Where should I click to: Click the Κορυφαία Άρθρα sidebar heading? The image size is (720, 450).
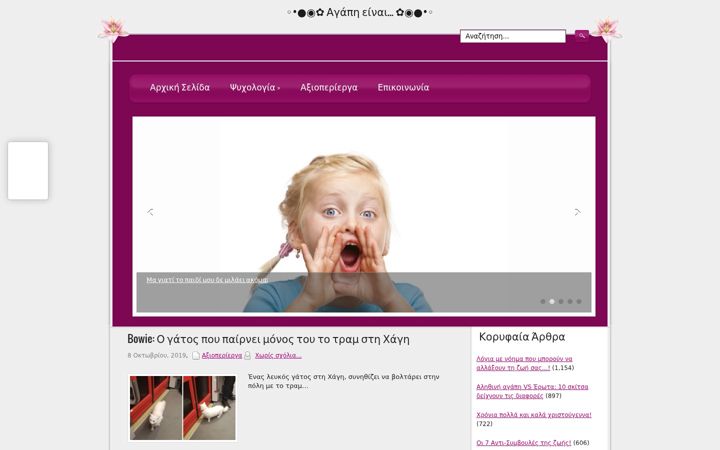522,337
